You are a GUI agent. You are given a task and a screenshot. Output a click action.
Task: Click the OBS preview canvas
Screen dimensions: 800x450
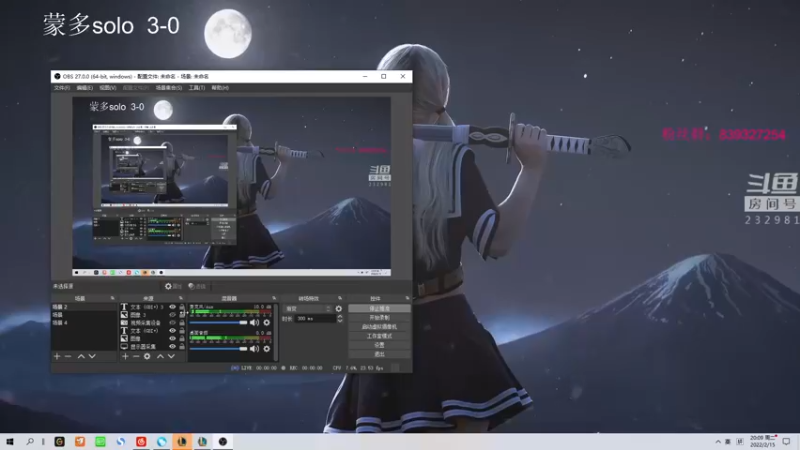tap(232, 187)
